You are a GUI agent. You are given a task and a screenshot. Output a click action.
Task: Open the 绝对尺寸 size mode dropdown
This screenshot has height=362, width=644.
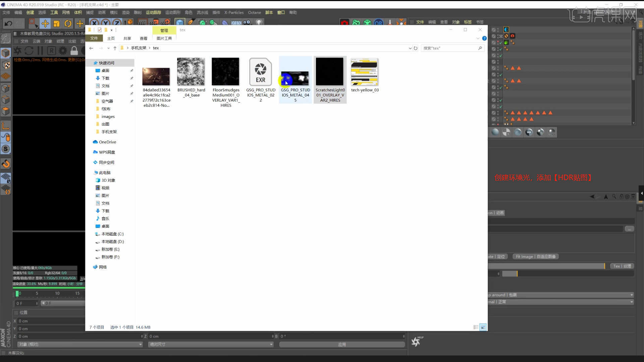coord(210,344)
